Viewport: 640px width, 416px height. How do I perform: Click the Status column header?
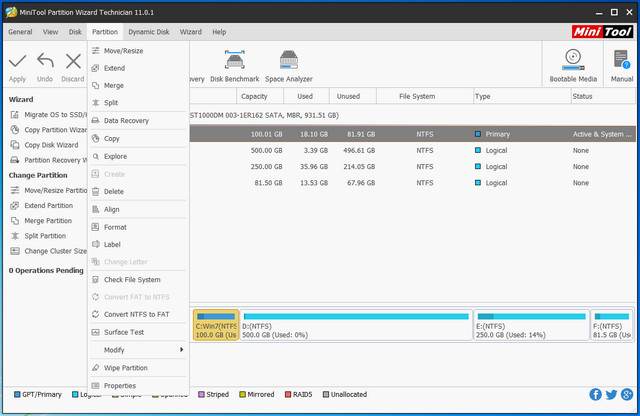click(603, 96)
